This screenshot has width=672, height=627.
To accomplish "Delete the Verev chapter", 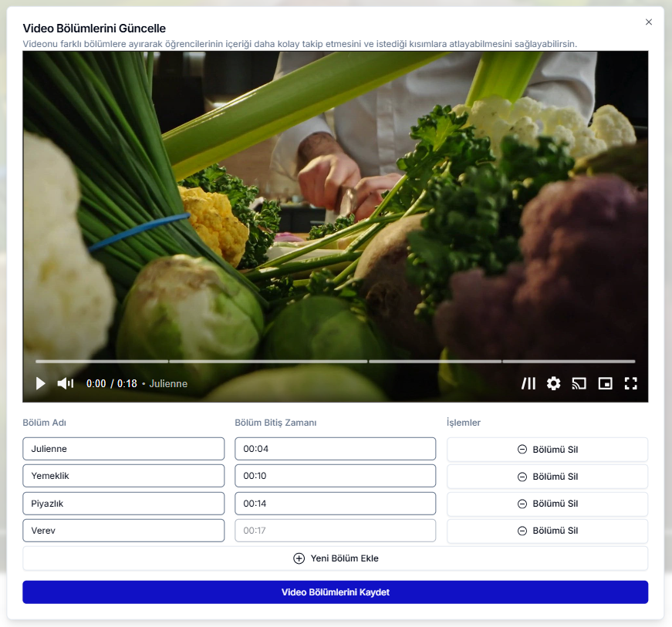I will pos(547,531).
